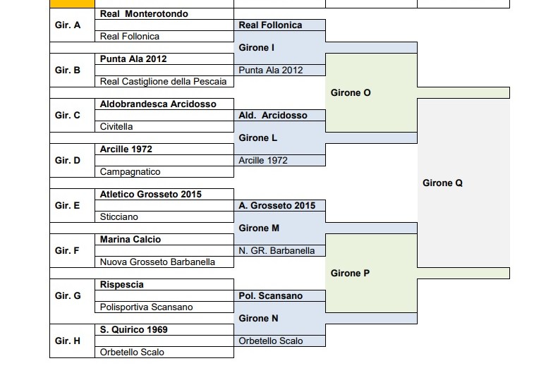Click the "Girone M" bracket cell
The height and width of the screenshot is (392, 558).
[259, 228]
